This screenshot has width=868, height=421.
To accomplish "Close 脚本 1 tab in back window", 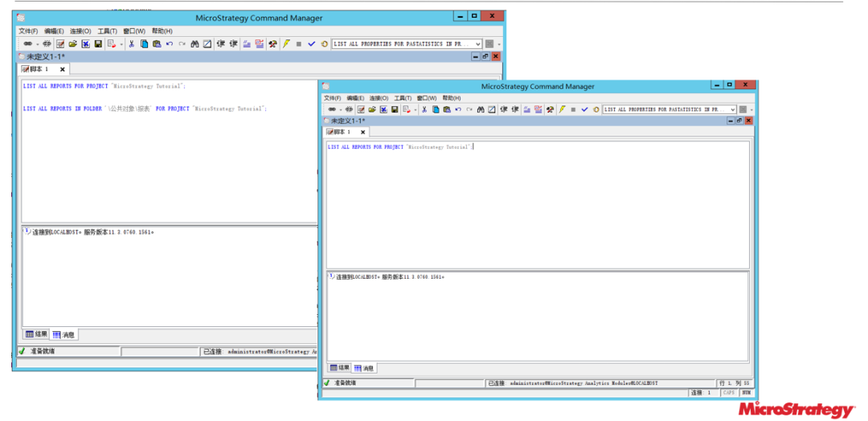I will click(x=63, y=70).
